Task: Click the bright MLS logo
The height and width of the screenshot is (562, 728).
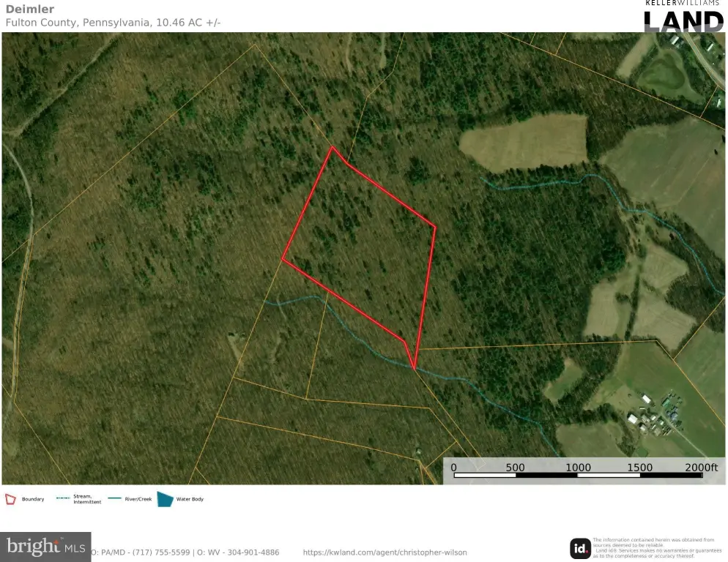Action: (x=45, y=547)
